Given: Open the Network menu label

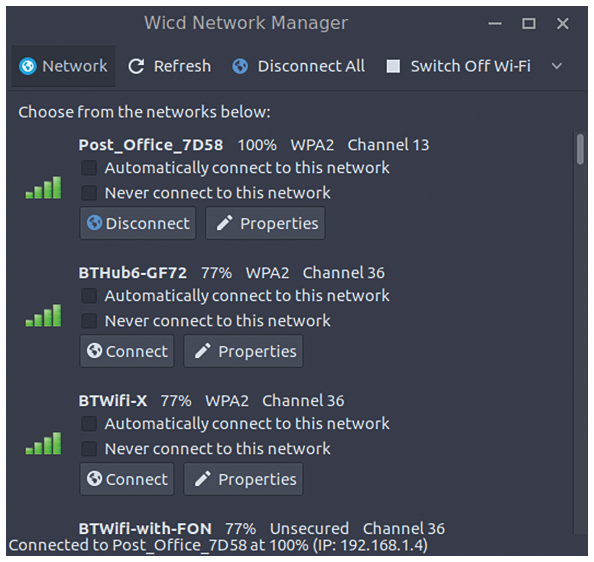Looking at the screenshot, I should [x=75, y=66].
